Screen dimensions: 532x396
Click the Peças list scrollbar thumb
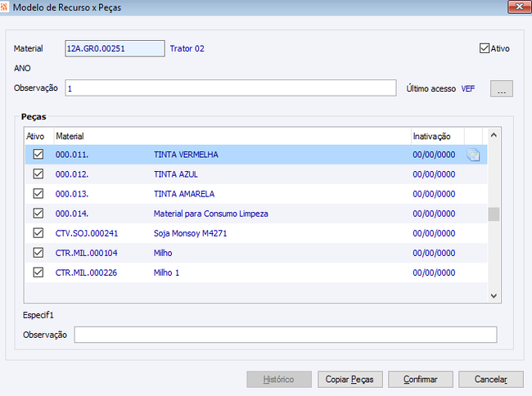pyautogui.click(x=494, y=214)
